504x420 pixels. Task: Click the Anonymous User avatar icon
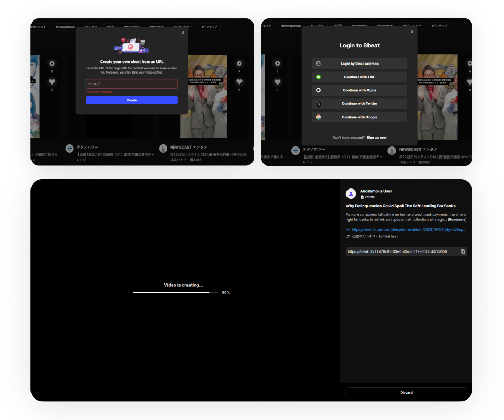click(x=351, y=194)
